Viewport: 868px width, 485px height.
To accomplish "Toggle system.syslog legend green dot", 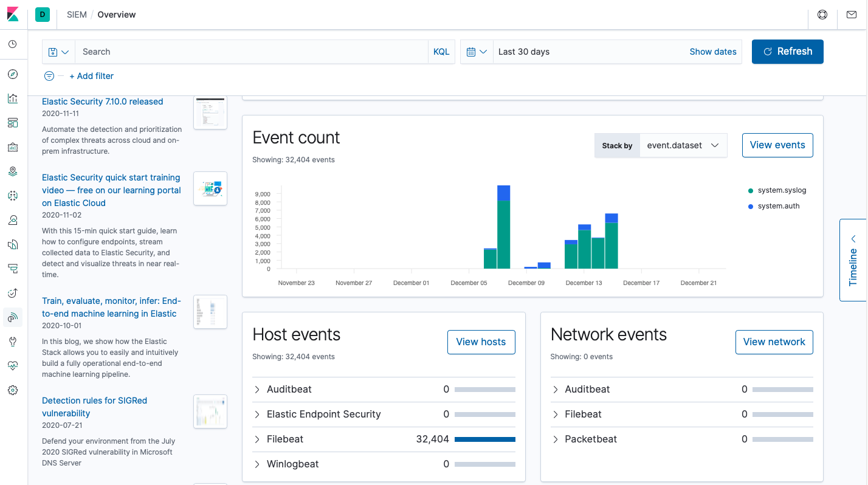I will (x=751, y=191).
